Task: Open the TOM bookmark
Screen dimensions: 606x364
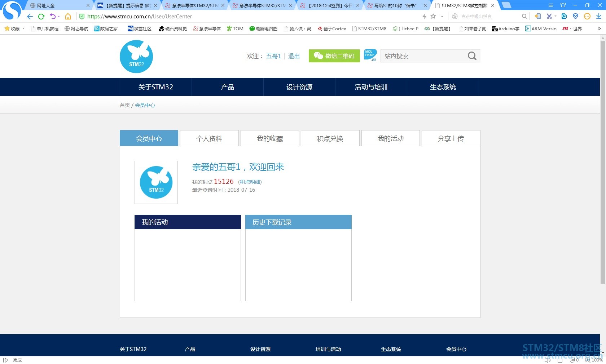Action: click(235, 28)
